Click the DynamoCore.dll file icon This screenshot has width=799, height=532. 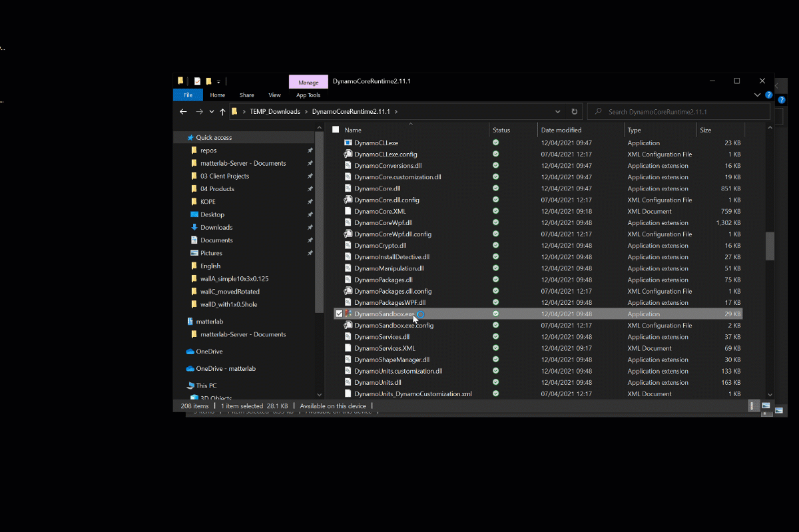coord(348,188)
